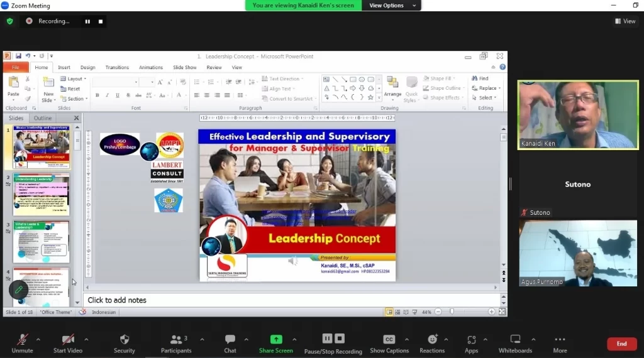This screenshot has width=644, height=358.
Task: Open Quick Styles gallery
Action: [x=411, y=89]
